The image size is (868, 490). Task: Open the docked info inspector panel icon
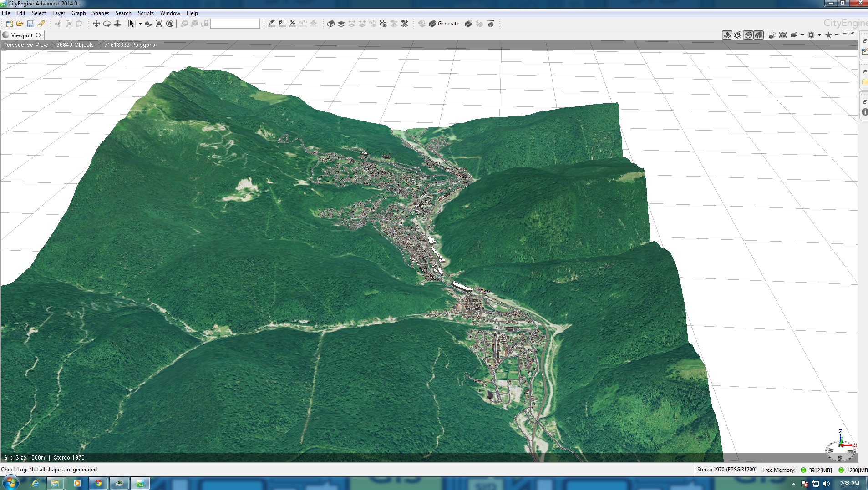[864, 112]
